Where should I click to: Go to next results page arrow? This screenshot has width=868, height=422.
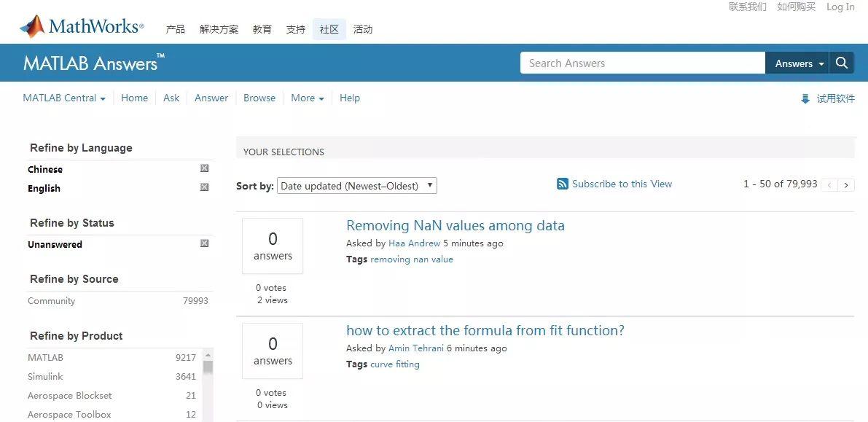(846, 185)
